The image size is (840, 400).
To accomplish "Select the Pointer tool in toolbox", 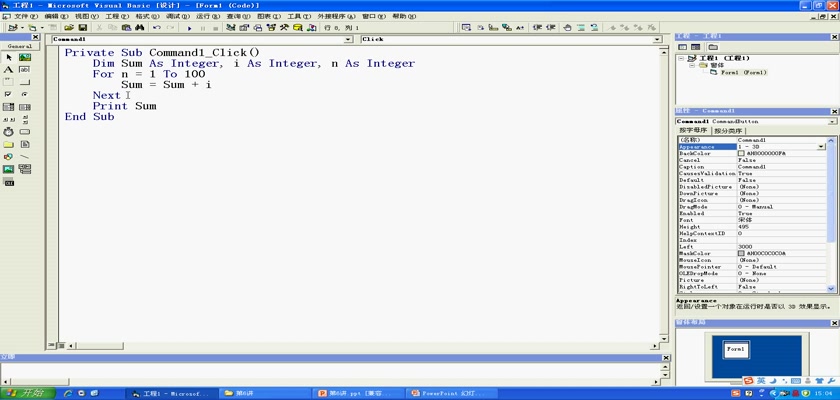I will [x=9, y=58].
